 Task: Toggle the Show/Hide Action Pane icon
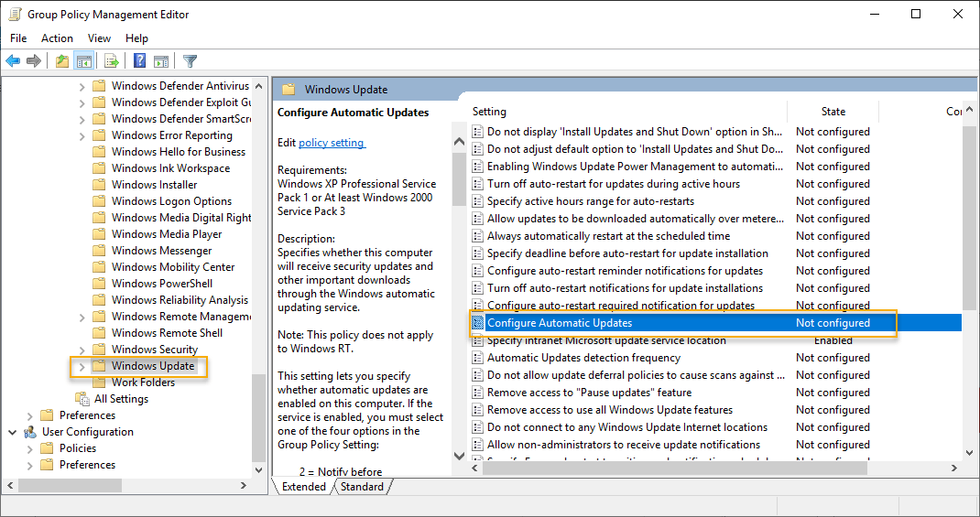point(161,60)
